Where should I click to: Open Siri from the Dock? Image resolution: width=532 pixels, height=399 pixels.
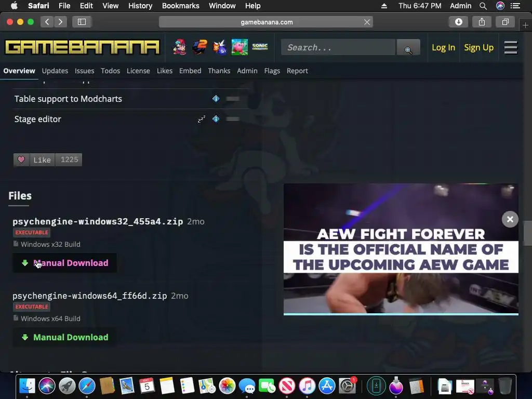pyautogui.click(x=47, y=386)
